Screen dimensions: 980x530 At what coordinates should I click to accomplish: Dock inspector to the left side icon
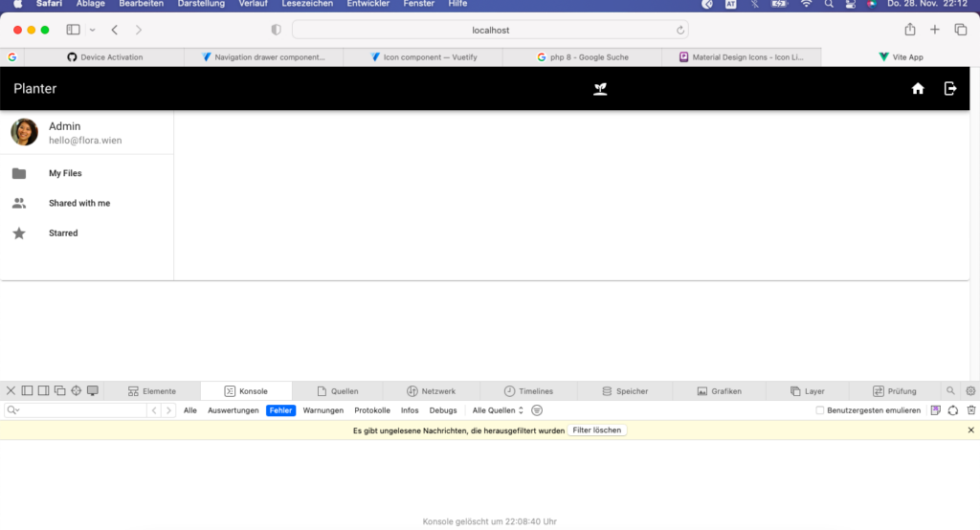(x=27, y=390)
